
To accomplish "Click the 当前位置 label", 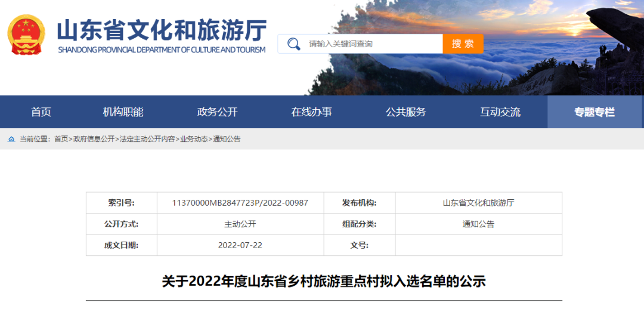I will click(35, 140).
